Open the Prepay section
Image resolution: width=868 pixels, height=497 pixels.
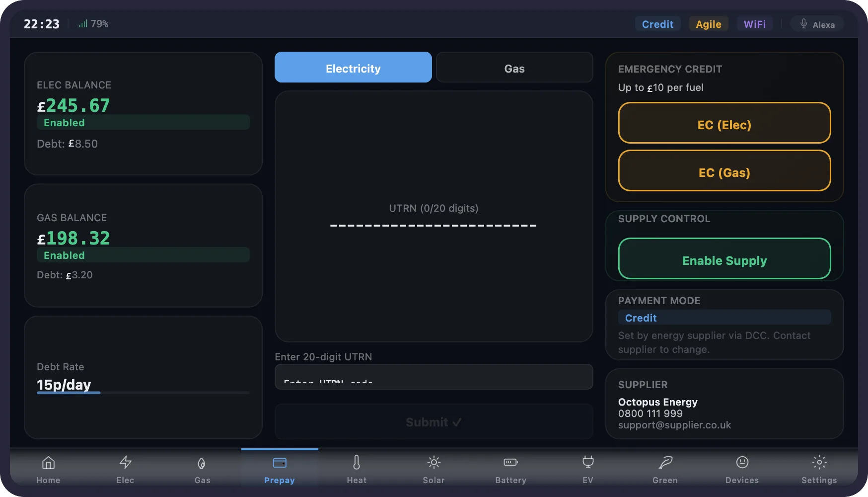click(x=279, y=469)
